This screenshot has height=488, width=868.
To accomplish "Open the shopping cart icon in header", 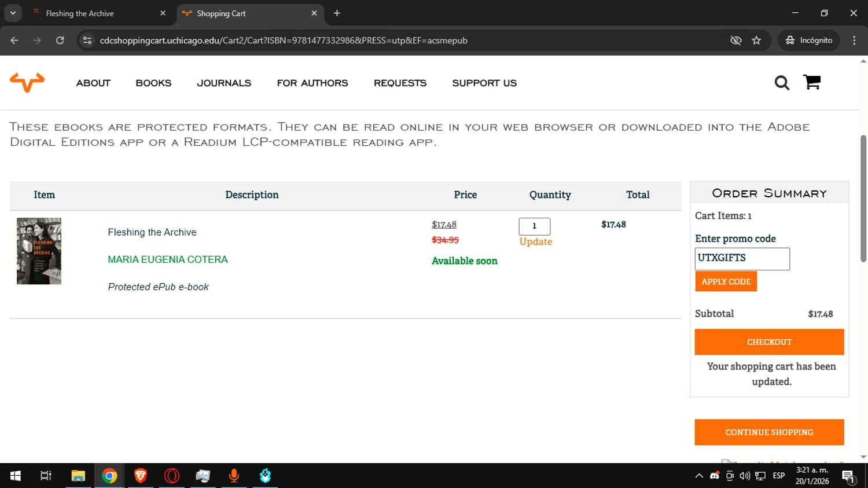I will pyautogui.click(x=812, y=82).
